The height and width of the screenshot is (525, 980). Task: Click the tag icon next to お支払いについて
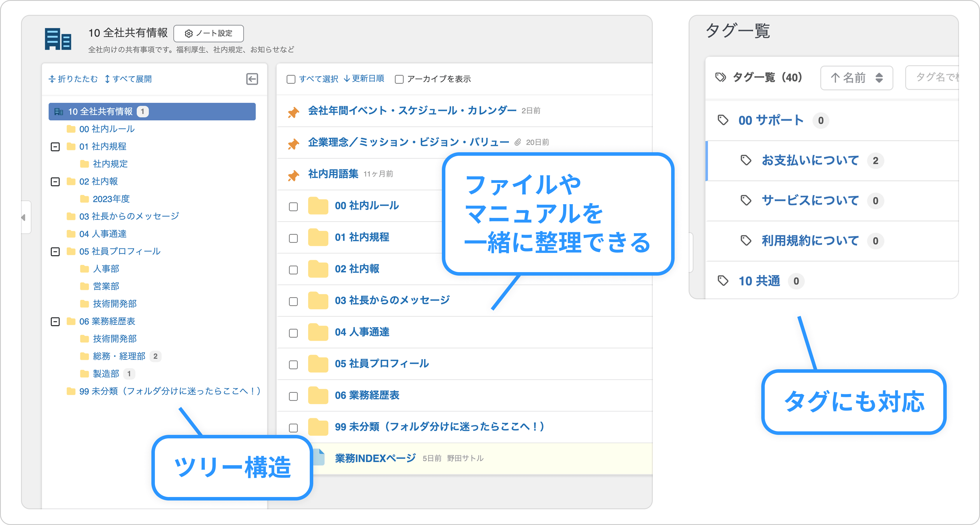746,160
